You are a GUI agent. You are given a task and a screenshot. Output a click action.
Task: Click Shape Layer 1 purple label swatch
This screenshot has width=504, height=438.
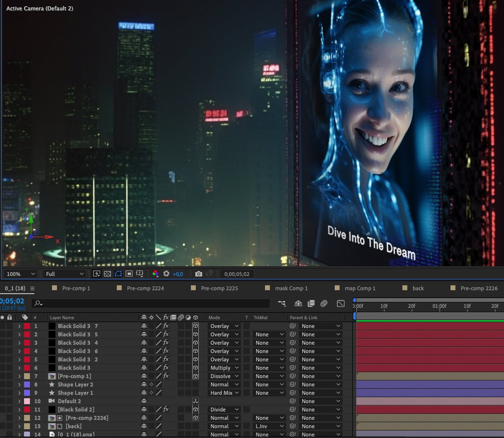coord(27,393)
